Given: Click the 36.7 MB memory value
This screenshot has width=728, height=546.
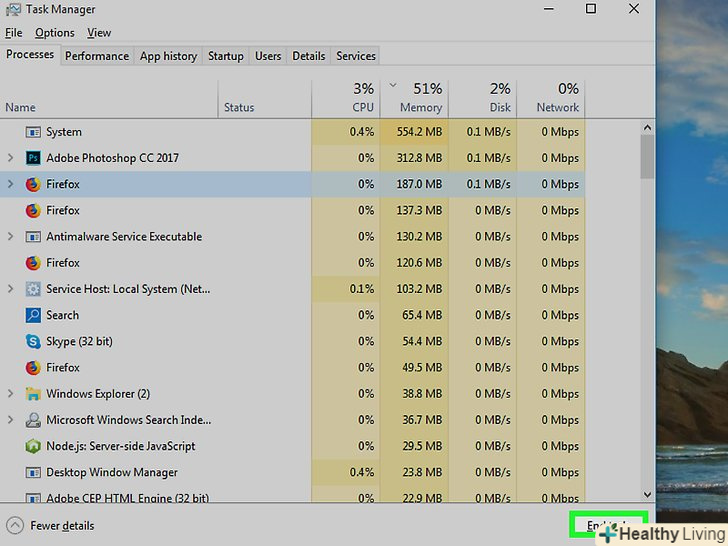Looking at the screenshot, I should (x=422, y=420).
